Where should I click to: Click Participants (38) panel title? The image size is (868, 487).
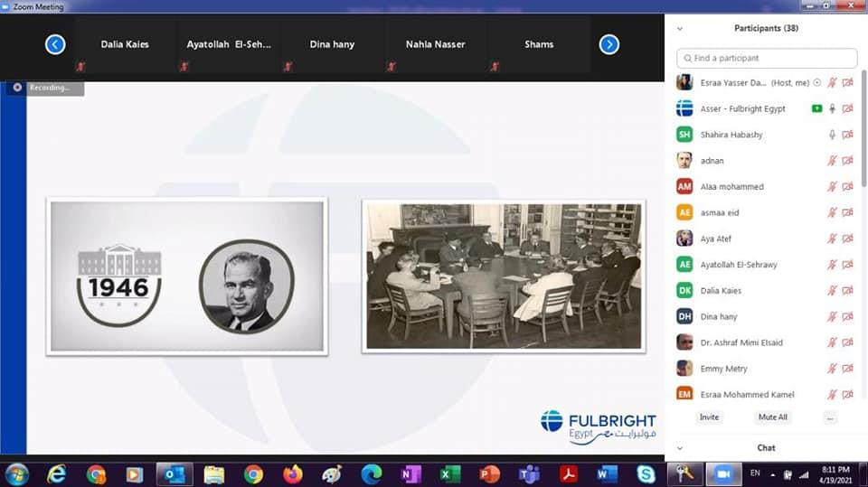(766, 28)
